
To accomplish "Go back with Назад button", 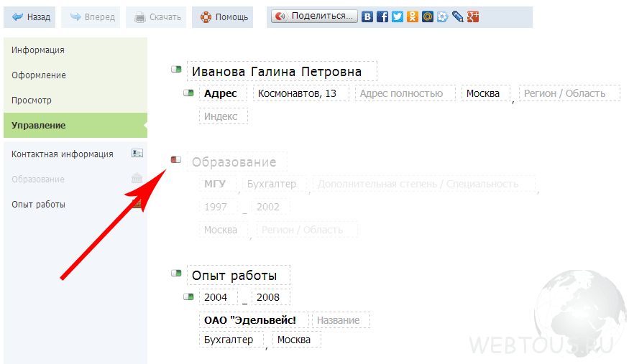I will pos(29,17).
